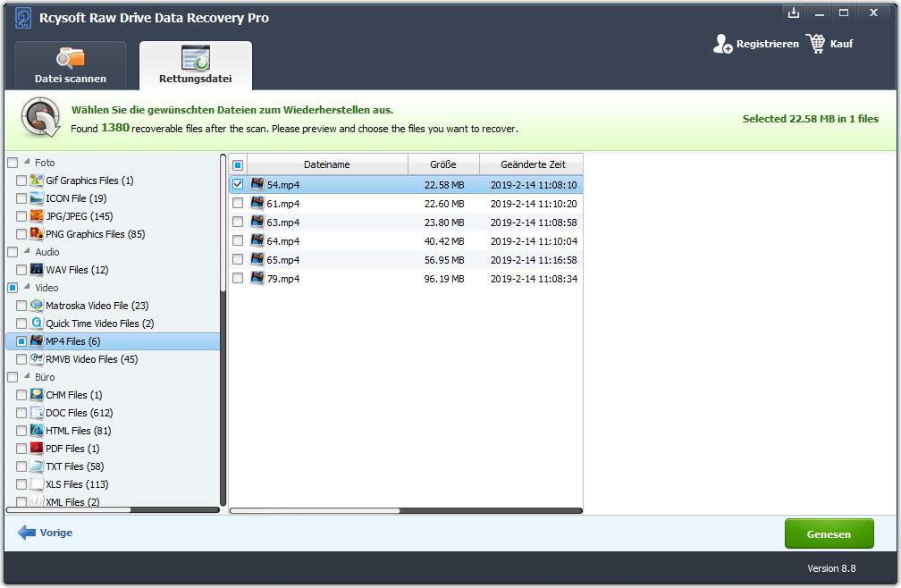Check the JPG/JPEG (145) checkbox
Screen dimensions: 901x588
click(21, 216)
